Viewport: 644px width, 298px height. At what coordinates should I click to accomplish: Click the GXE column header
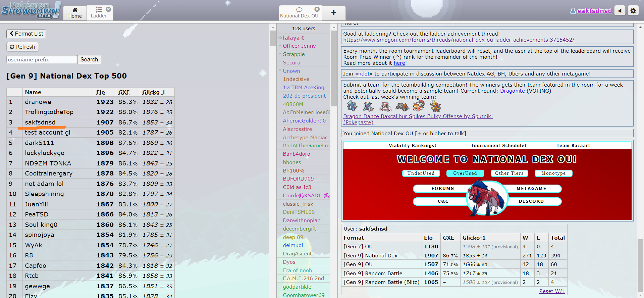click(x=124, y=92)
